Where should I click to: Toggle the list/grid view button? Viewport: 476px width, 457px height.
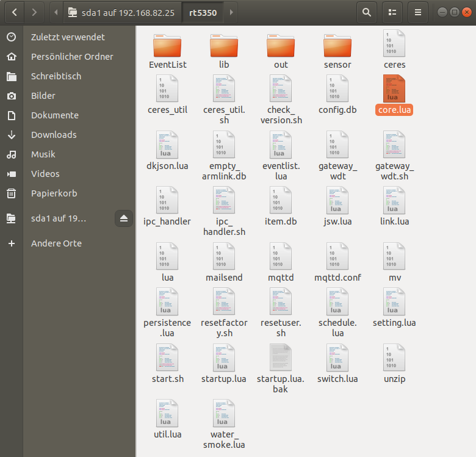click(392, 12)
